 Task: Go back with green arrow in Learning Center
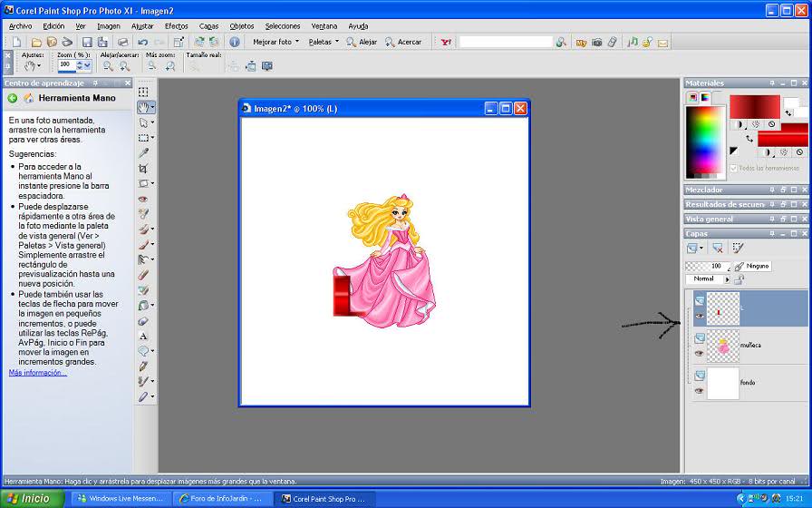coord(13,98)
